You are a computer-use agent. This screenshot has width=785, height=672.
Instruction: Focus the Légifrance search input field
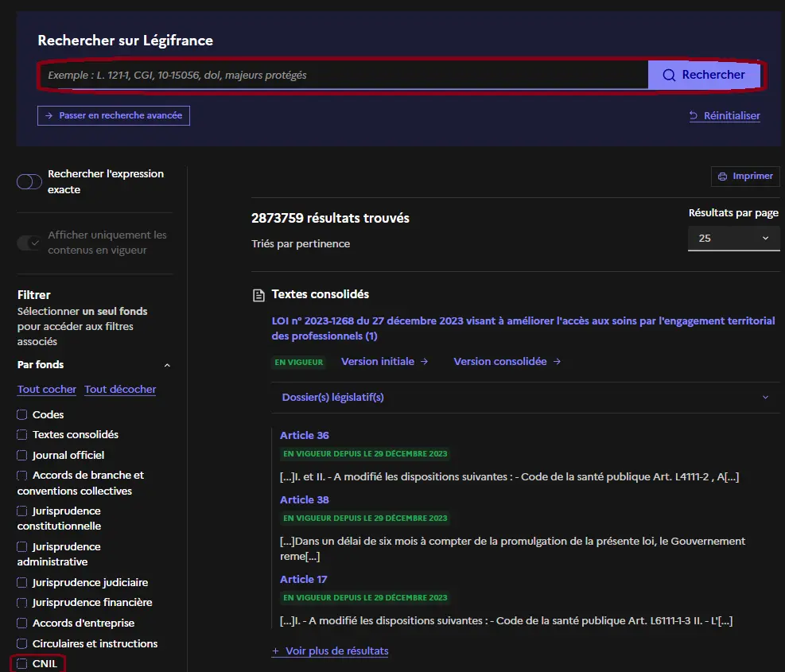point(344,75)
